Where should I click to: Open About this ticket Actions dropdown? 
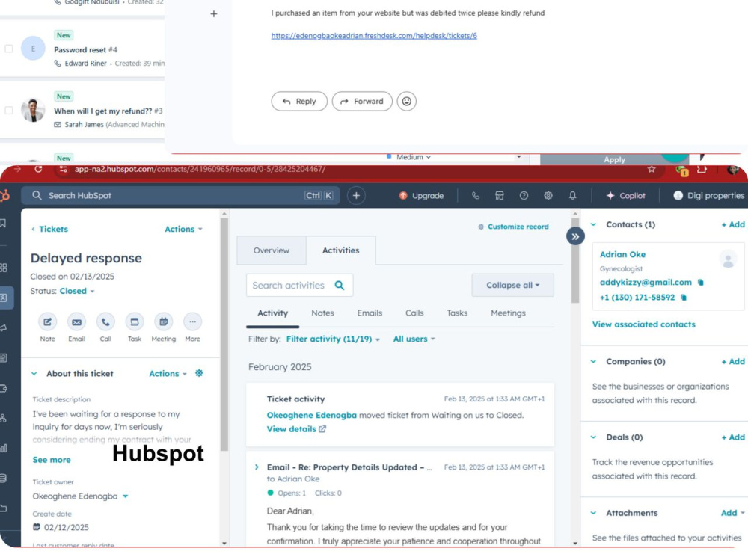[x=168, y=374]
